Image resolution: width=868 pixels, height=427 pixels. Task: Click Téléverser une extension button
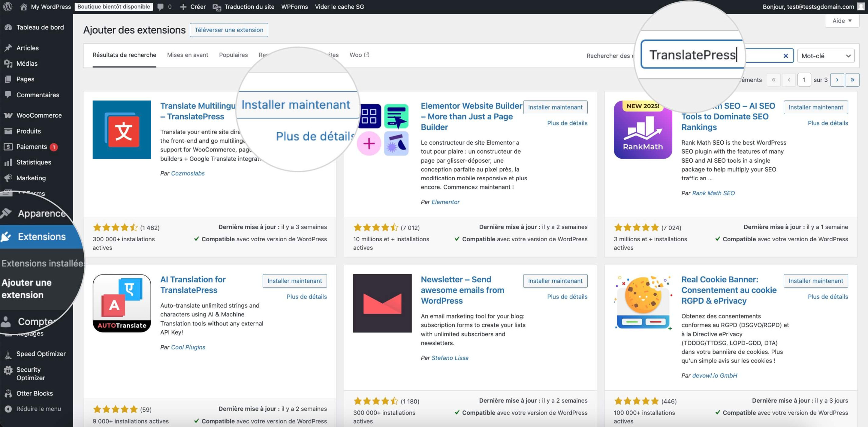pyautogui.click(x=229, y=30)
